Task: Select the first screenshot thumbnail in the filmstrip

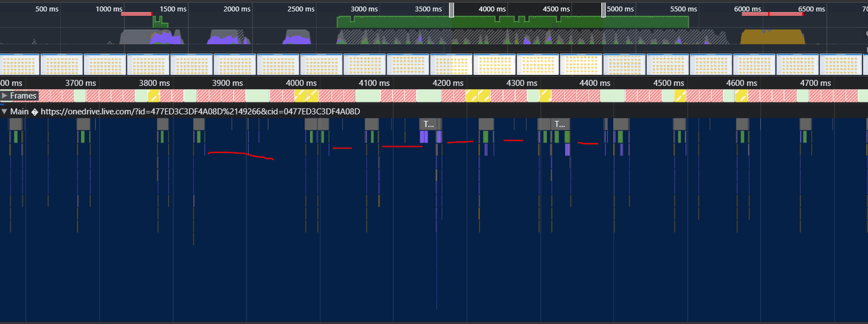Action: coord(20,65)
